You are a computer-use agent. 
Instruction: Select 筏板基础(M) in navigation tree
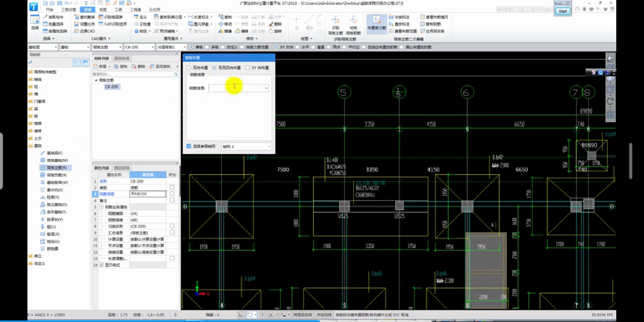tap(57, 160)
